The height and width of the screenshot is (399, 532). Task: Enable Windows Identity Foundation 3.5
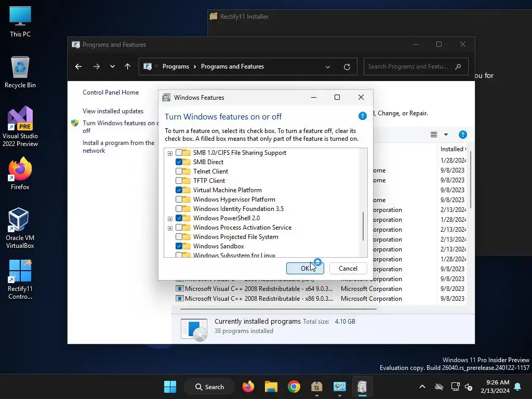click(179, 209)
